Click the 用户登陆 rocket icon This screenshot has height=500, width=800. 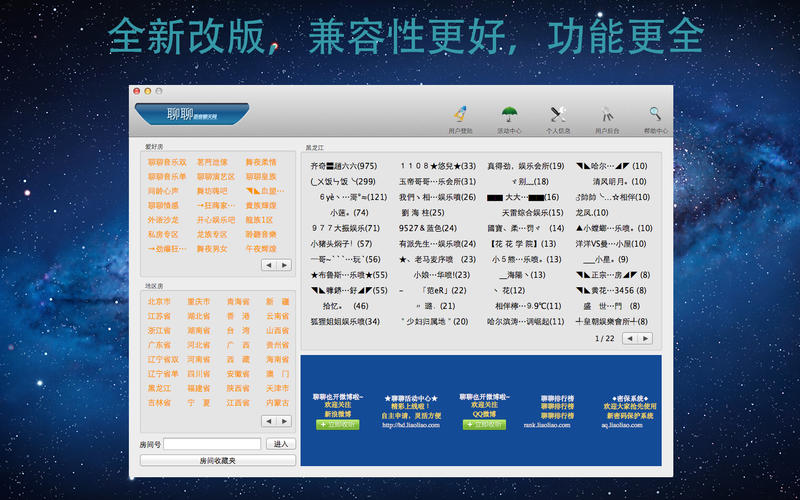click(x=461, y=115)
